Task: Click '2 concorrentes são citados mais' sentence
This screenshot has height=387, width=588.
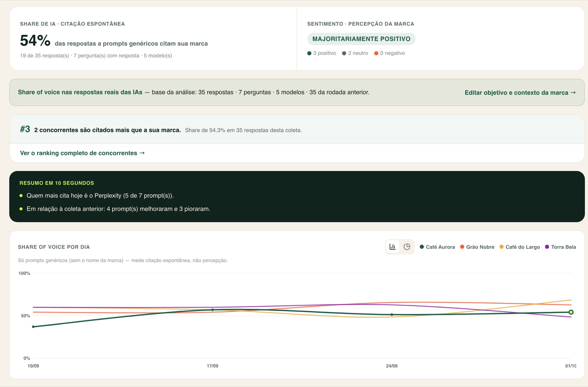Action: [107, 130]
